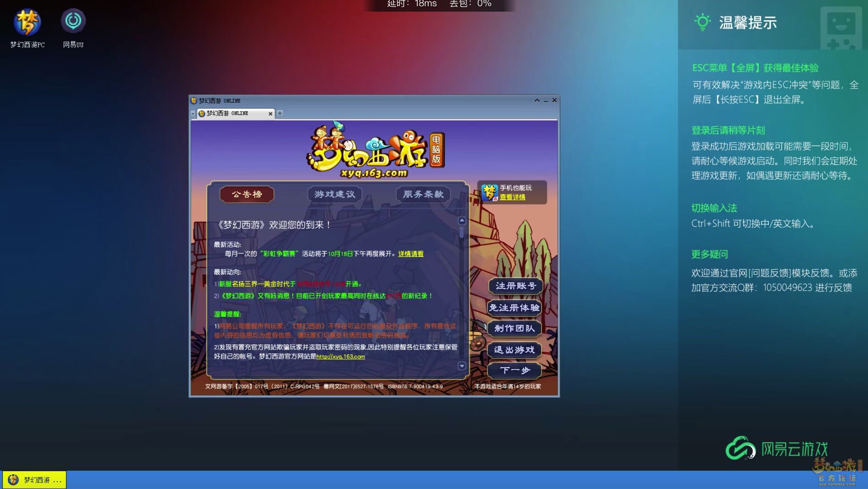Open the 网易UU desktop icon
Screen dimensions: 868x489
(x=73, y=28)
